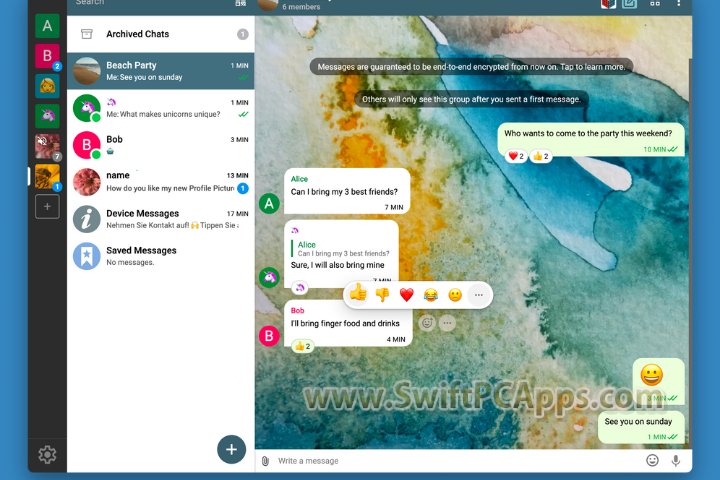
Task: Jump to quoted Alice message in reply
Action: (340, 249)
